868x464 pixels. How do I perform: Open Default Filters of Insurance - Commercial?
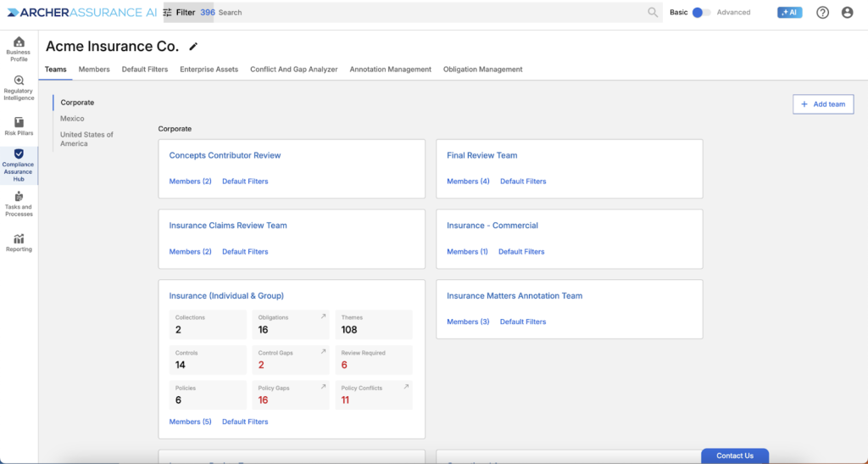[521, 251]
